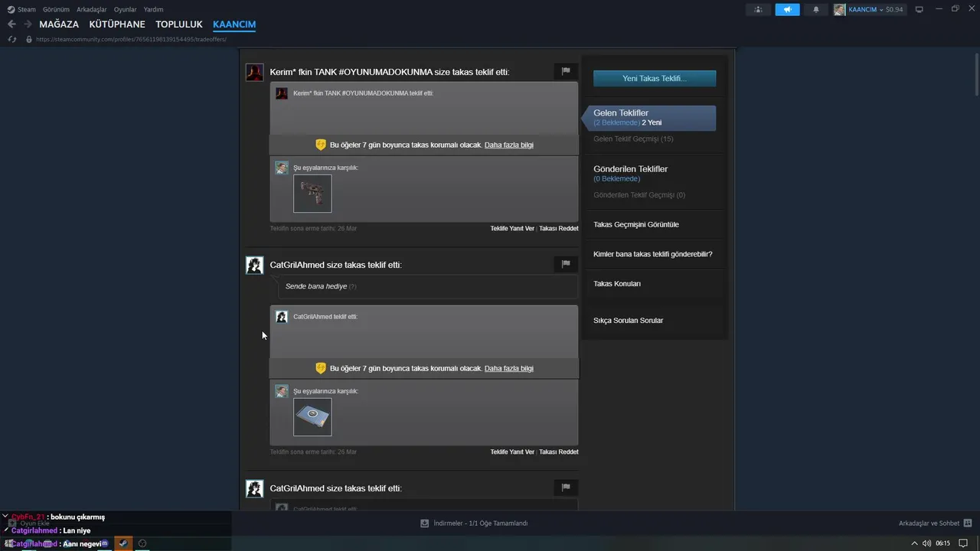Click the 'Yeni Takas Teklifi...' button
The image size is (980, 551).
[655, 78]
